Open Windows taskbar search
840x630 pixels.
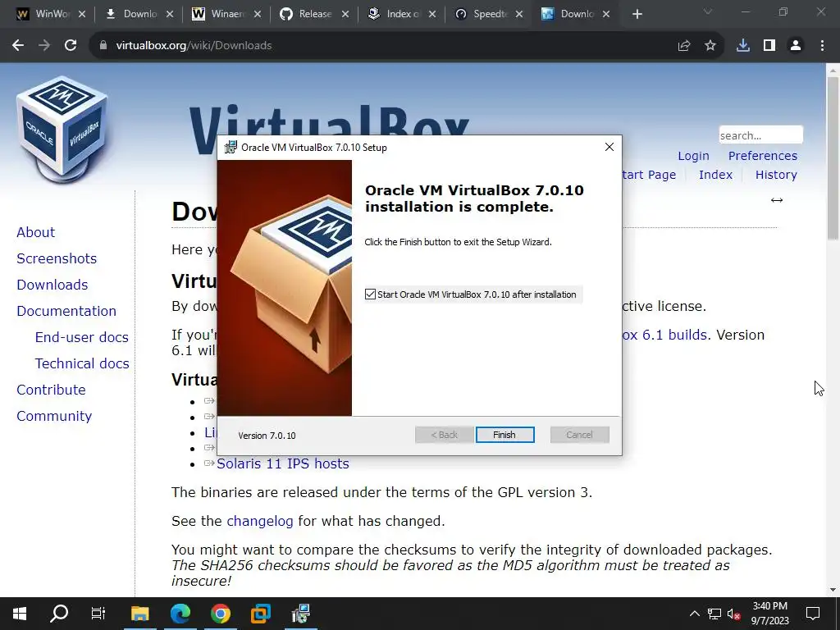click(59, 613)
